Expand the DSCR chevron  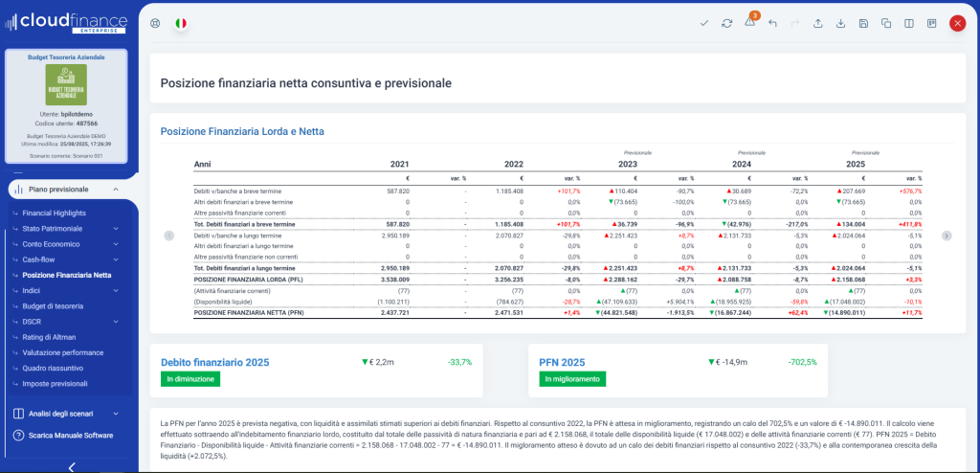116,322
